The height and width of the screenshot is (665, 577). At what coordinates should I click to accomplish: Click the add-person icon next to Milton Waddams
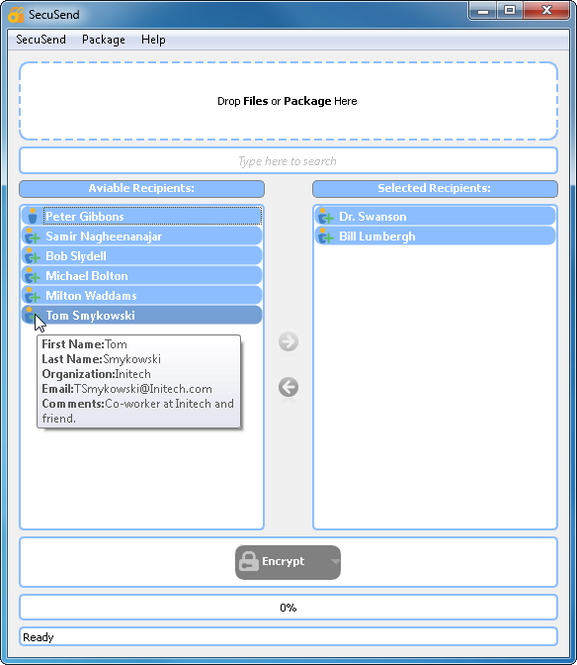(32, 296)
